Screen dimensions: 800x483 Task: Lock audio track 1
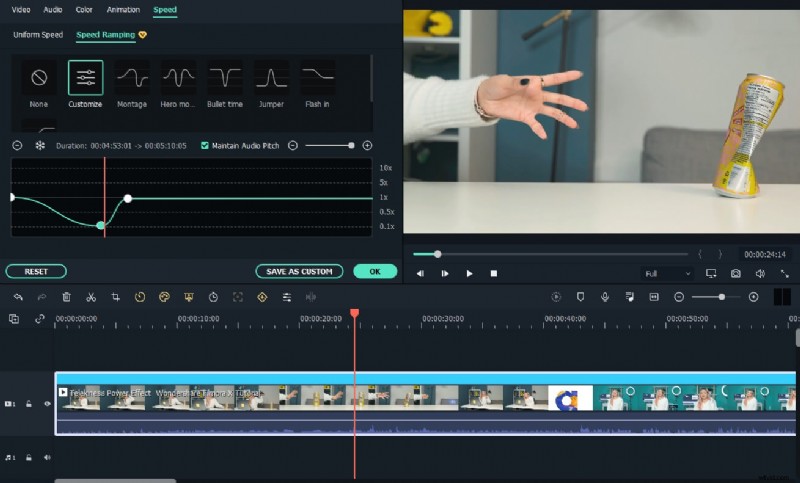point(29,458)
